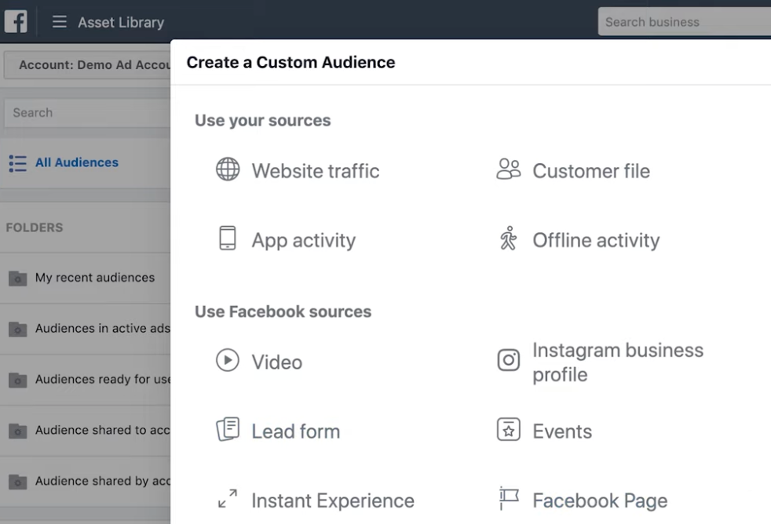Screen dimensions: 772x524
Task: Click the Audiences ready for use folder icon
Action: pyautogui.click(x=18, y=380)
